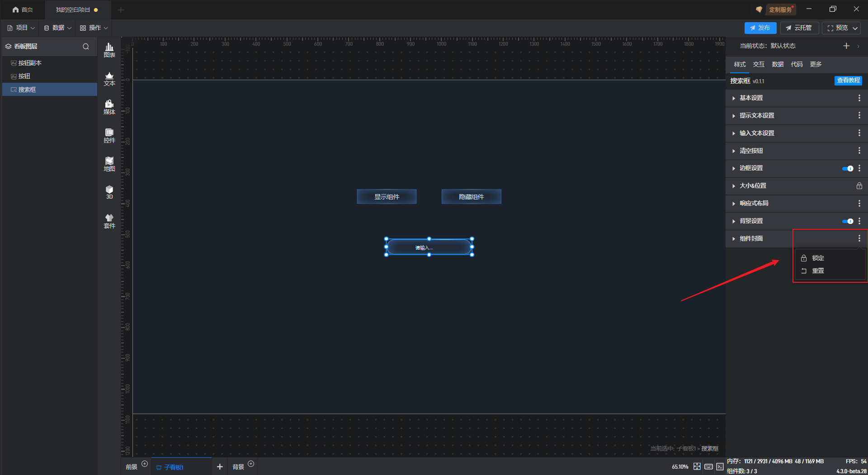Click the 隐藏组件 button on canvas

point(472,197)
